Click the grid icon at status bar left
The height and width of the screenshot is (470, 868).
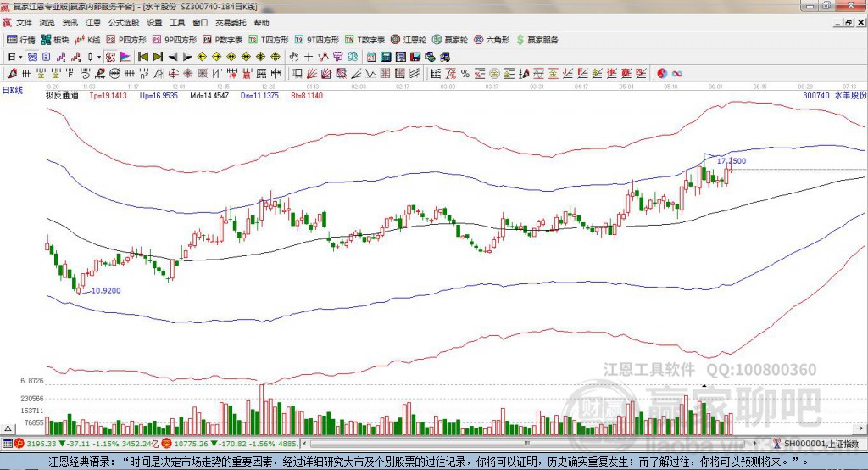click(x=7, y=444)
